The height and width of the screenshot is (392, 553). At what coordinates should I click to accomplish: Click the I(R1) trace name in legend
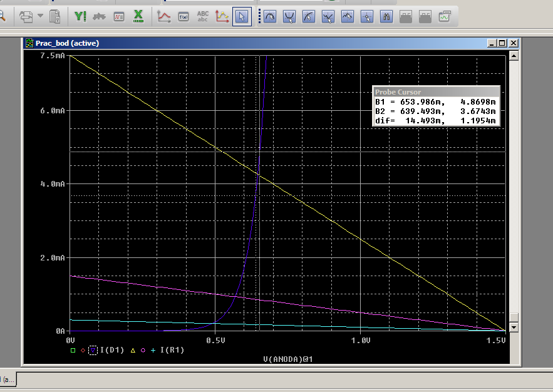(172, 350)
